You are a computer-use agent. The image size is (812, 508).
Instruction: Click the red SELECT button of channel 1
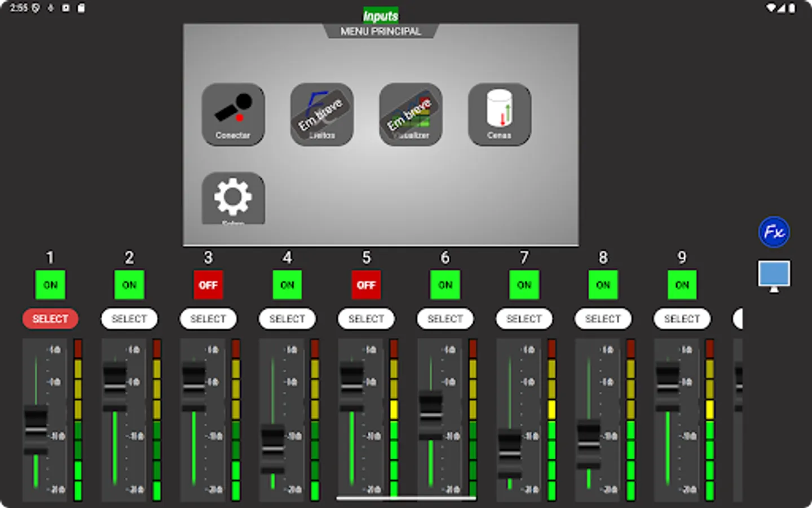[x=50, y=319]
